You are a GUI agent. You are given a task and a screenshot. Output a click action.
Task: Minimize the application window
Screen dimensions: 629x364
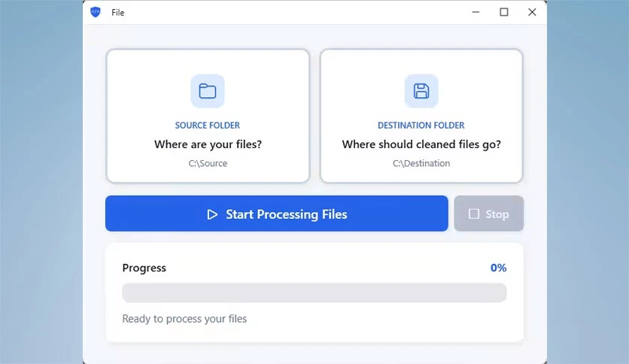click(476, 12)
